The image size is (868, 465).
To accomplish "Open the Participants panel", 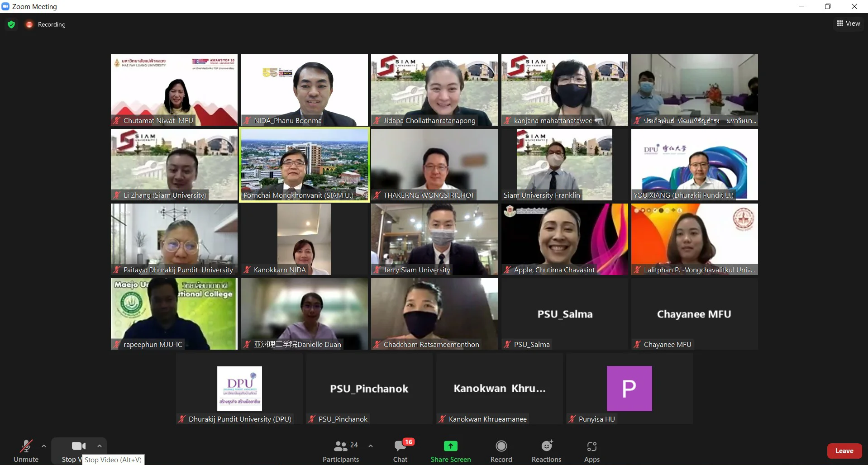I will click(341, 451).
